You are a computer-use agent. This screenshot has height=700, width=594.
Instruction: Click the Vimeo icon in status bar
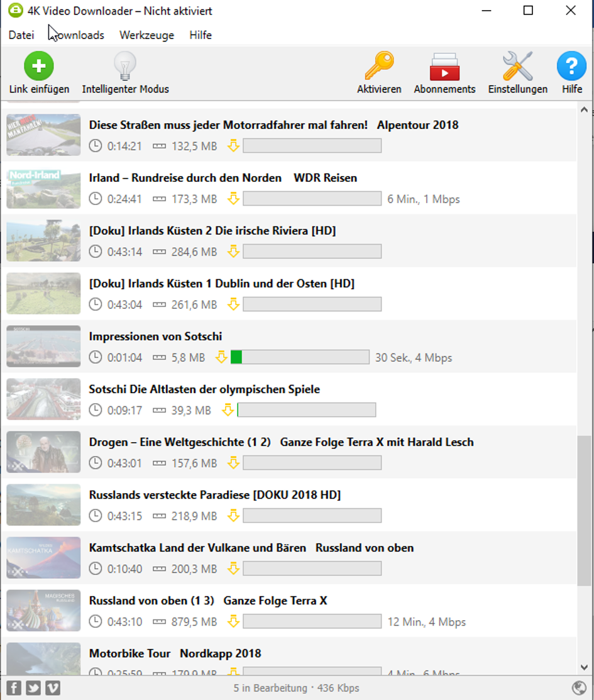coord(53,688)
